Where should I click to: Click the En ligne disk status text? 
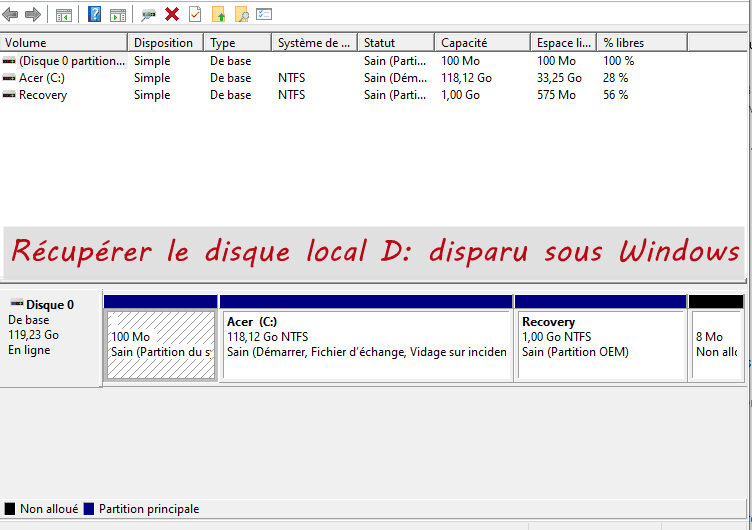pyautogui.click(x=29, y=350)
